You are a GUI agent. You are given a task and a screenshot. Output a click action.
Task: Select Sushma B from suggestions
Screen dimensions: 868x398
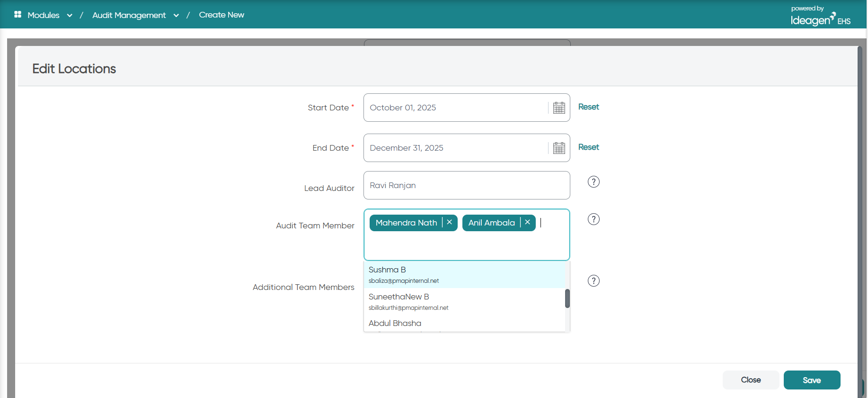pyautogui.click(x=464, y=275)
